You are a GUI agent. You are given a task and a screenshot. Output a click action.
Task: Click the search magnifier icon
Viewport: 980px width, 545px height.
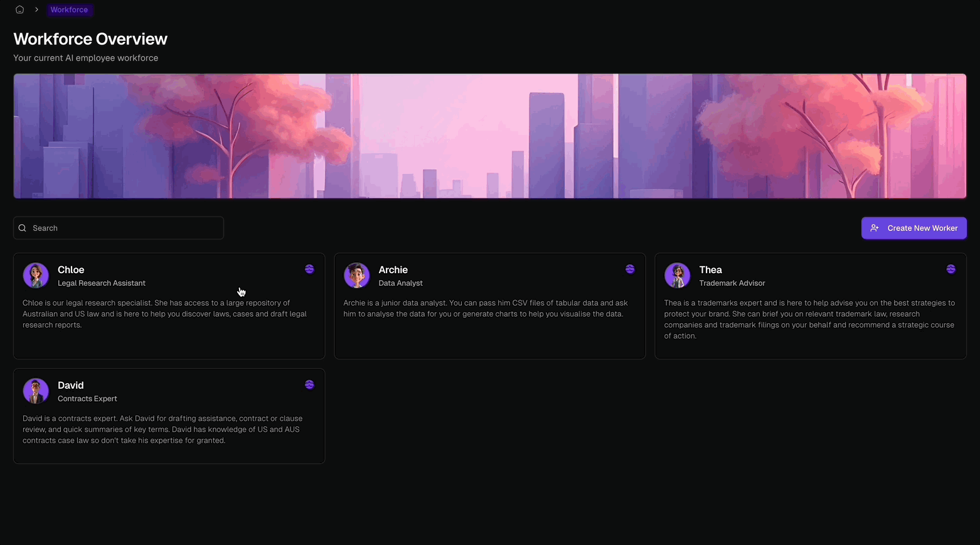point(22,227)
